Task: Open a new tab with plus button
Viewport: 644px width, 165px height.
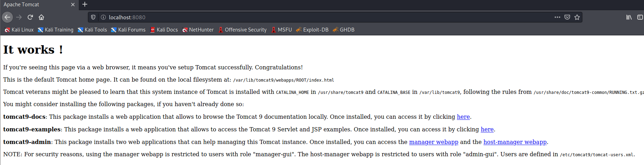Action: [x=85, y=5]
